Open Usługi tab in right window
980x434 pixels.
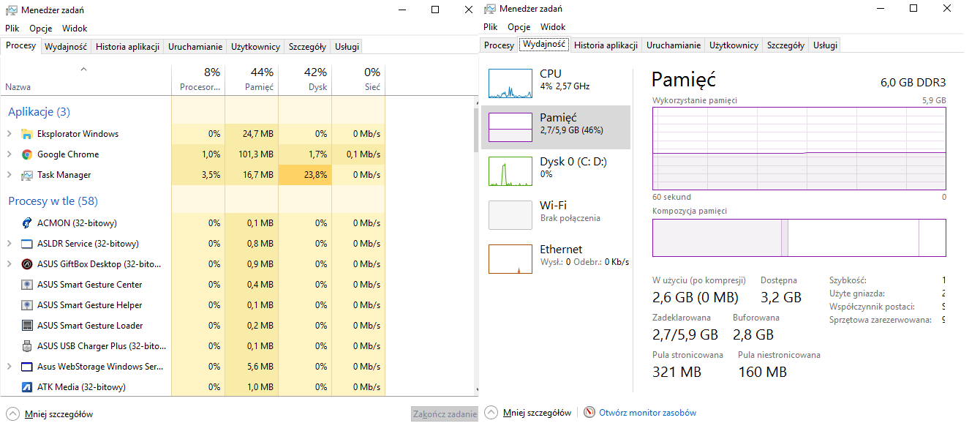pos(825,45)
